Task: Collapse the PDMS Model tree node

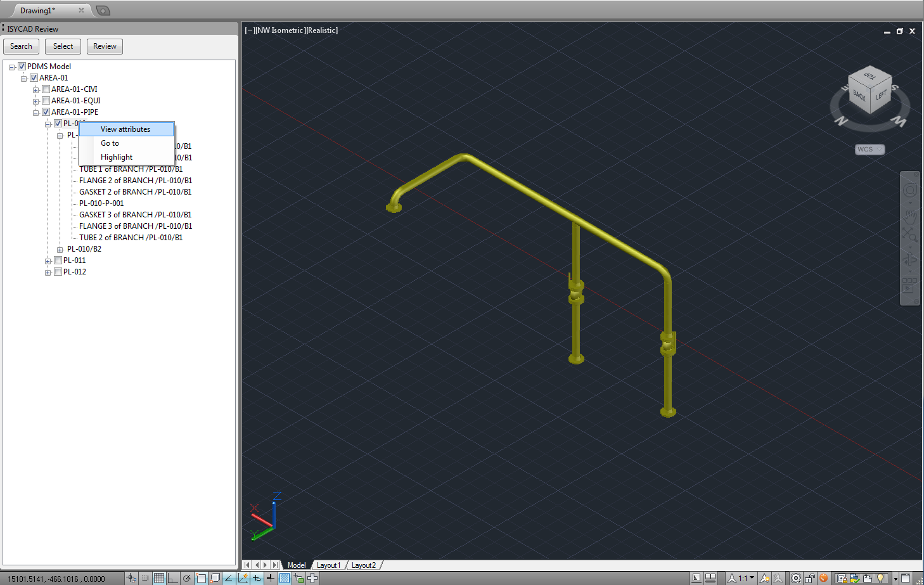Action: (11, 67)
